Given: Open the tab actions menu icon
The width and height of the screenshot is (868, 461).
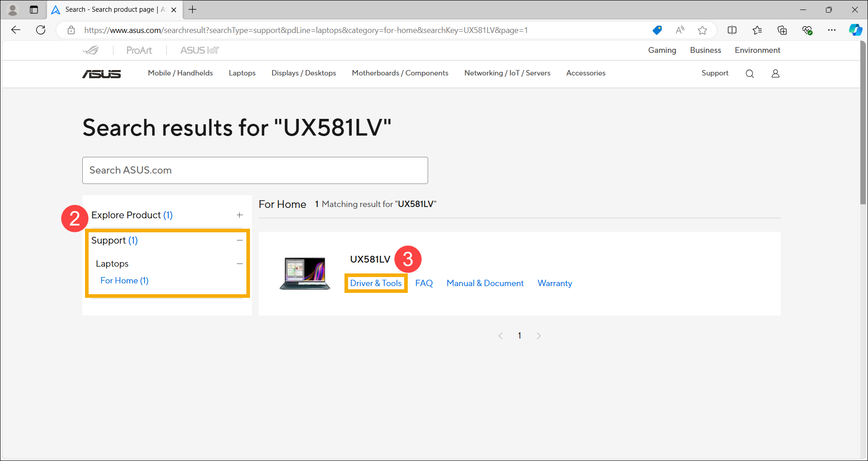Looking at the screenshot, I should [x=34, y=9].
